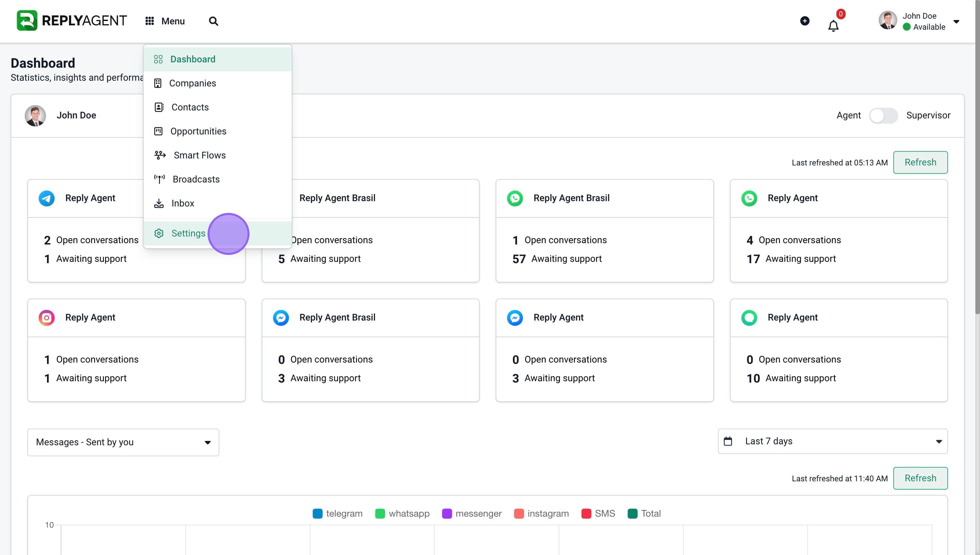Open the search magnifier icon
Screen dimensions: 980x555
coord(214,21)
